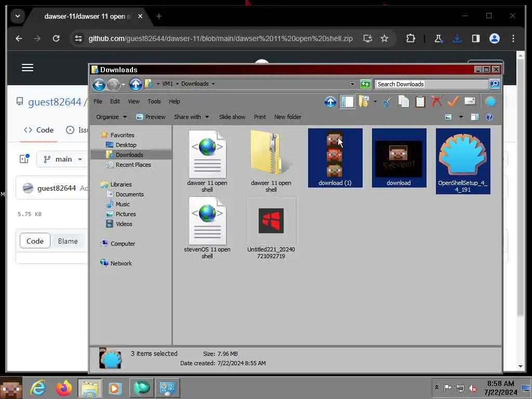Click the Paste clipboard icon
The height and width of the screenshot is (399, 532).
pos(420,101)
